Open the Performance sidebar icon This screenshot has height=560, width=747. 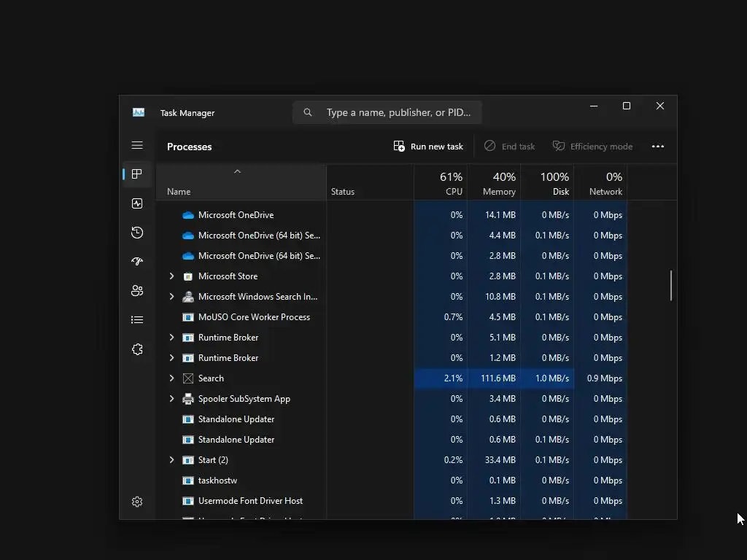coord(137,204)
